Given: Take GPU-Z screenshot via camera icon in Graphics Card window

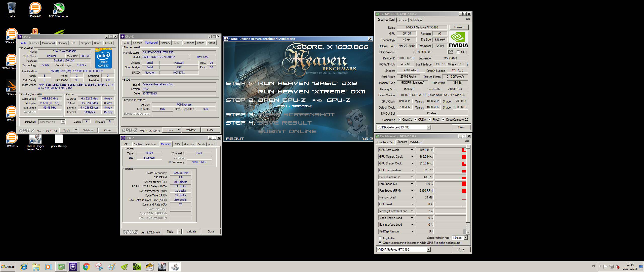Looking at the screenshot, I should coord(467,19).
